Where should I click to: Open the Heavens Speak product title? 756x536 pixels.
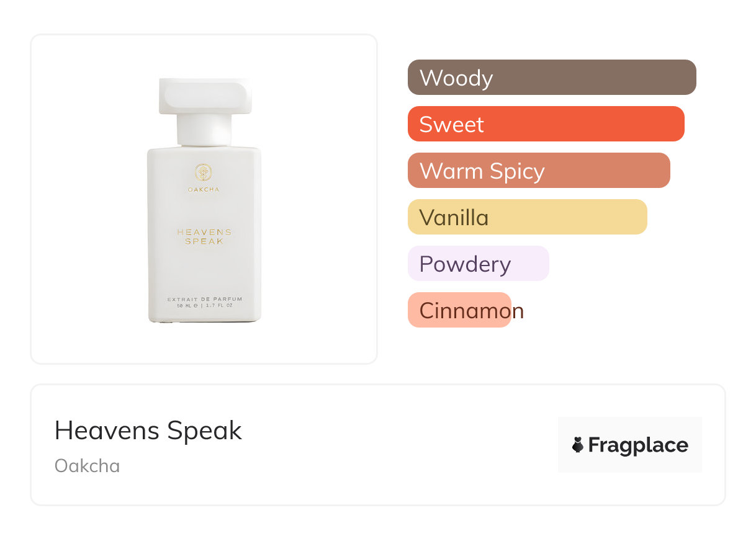click(x=148, y=431)
